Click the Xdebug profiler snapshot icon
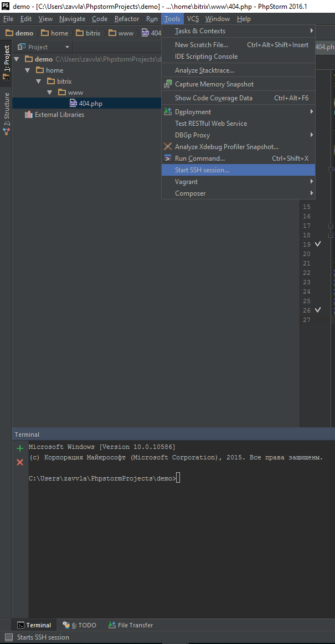Viewport: 335px width, 644px height. tap(168, 147)
